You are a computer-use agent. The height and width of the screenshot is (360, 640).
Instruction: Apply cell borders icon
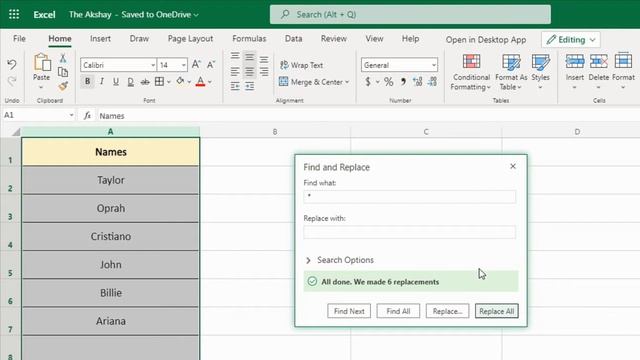coord(159,82)
